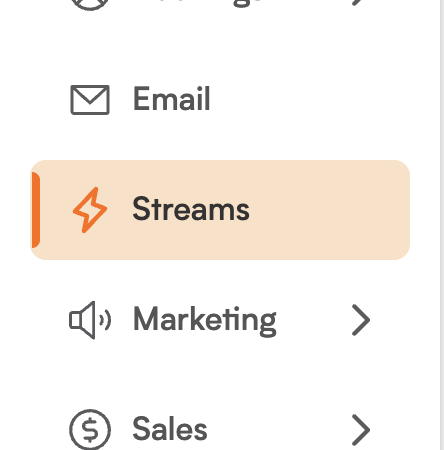444x450 pixels.
Task: Click gap between Sales label and its chevron
Action: (x=279, y=430)
